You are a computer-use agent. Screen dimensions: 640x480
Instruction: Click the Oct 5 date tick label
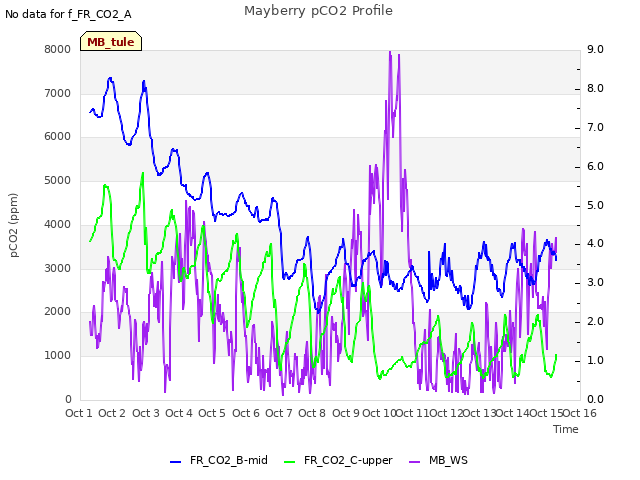pyautogui.click(x=212, y=413)
